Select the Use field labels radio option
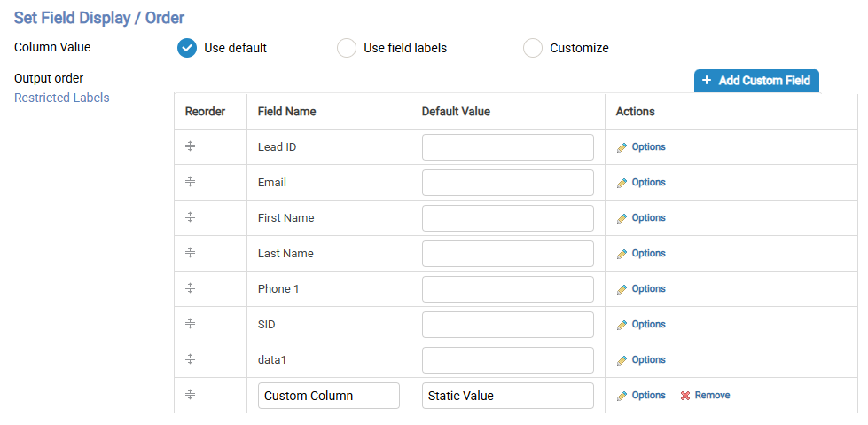This screenshot has height=425, width=868. [x=347, y=48]
